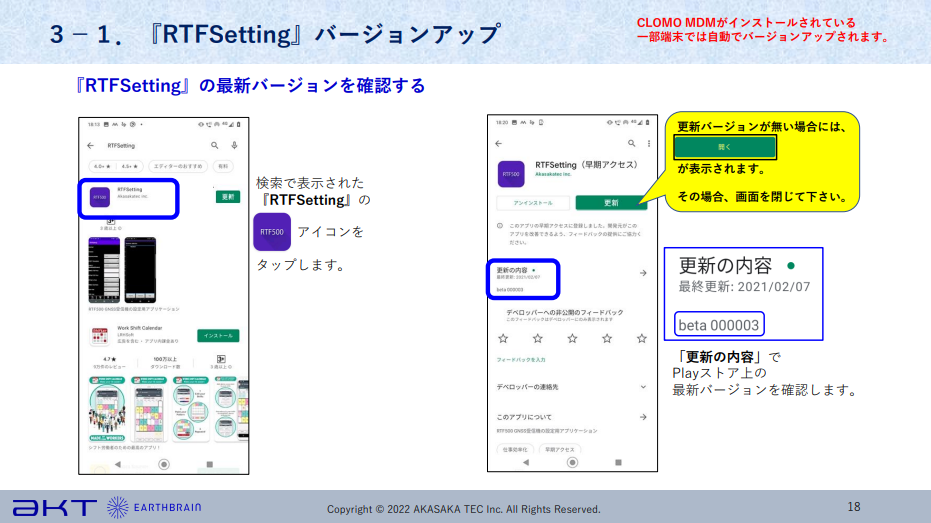Click the page number 18
Viewport: 931px width, 523px height.
click(854, 506)
